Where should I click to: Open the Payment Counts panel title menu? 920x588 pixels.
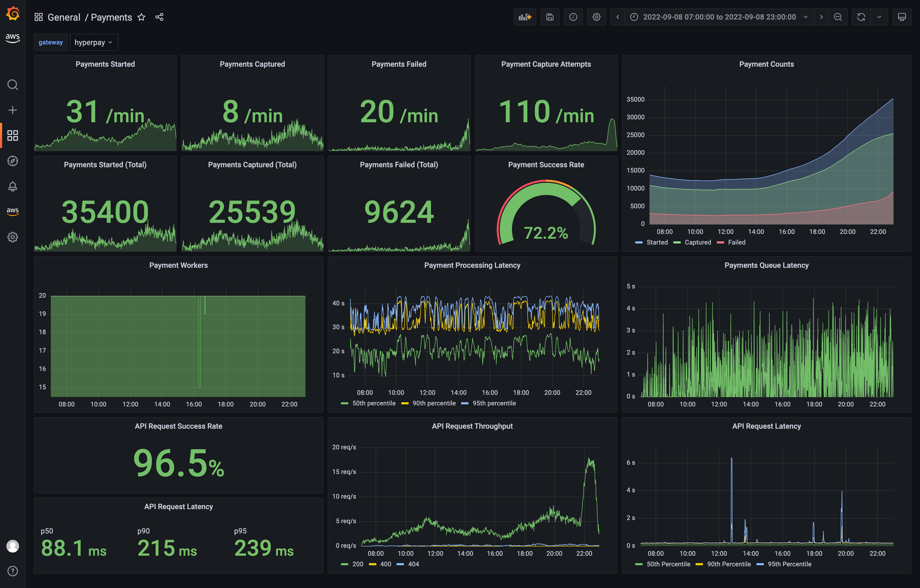(x=766, y=64)
